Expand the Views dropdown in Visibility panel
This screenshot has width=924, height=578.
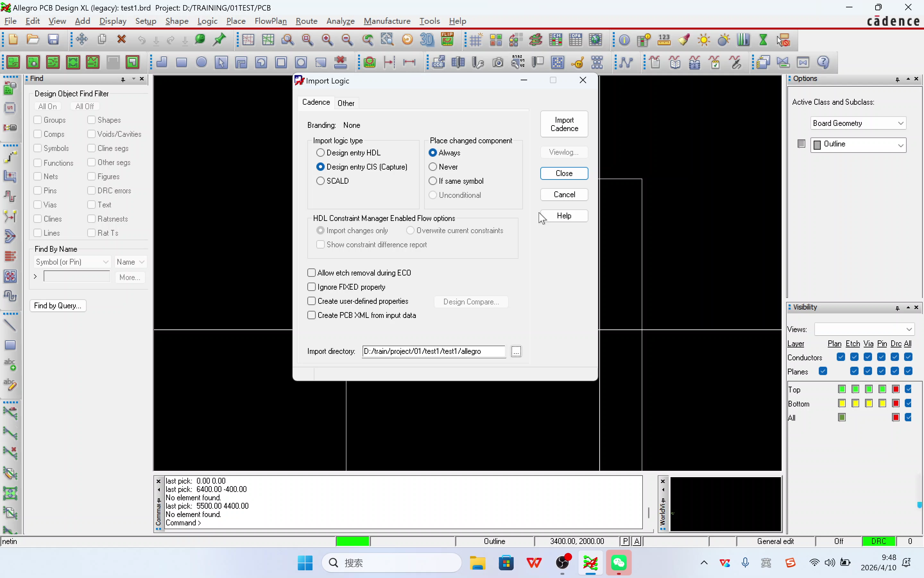[864, 329]
